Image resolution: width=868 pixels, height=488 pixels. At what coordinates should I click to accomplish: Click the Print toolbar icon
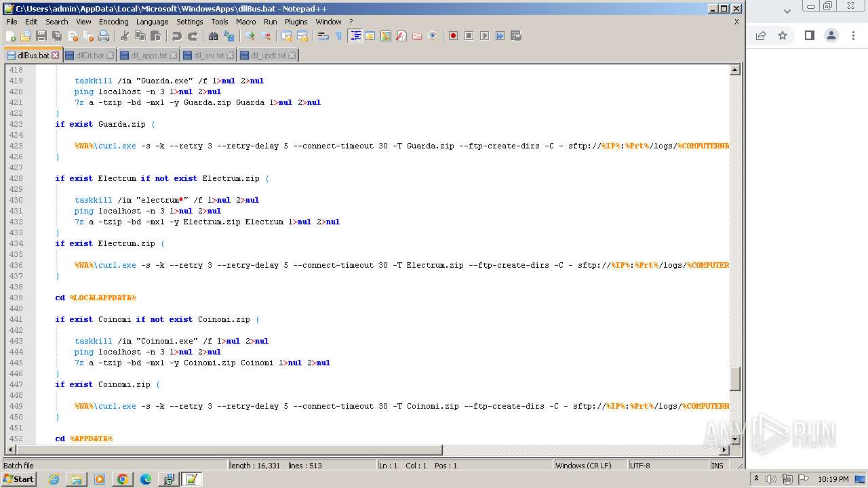click(x=104, y=36)
